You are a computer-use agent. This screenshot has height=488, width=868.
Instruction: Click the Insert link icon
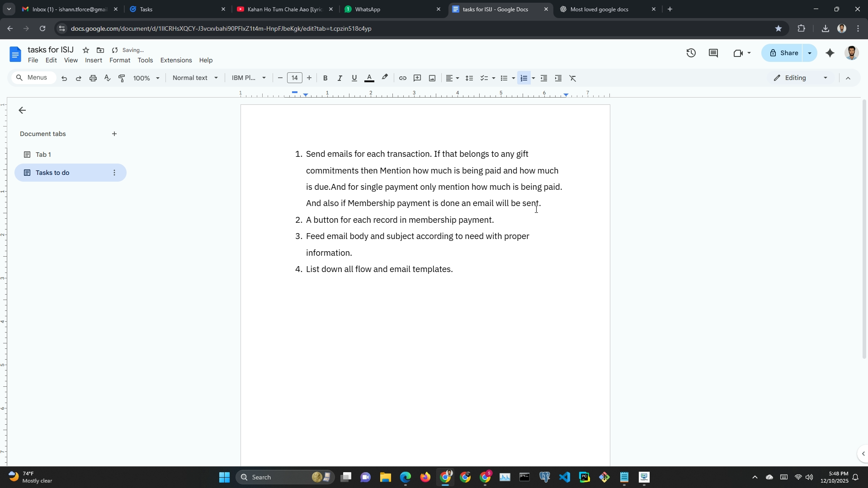pos(402,78)
